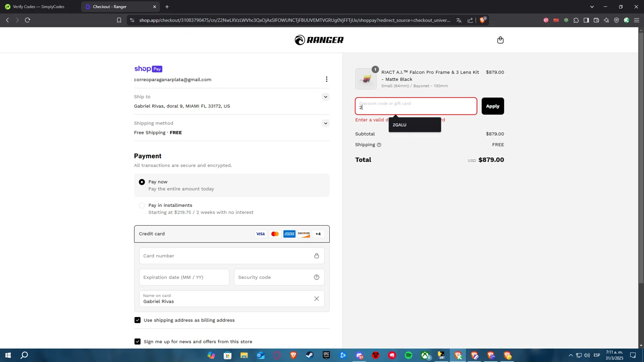Click the browser address bar URL
The width and height of the screenshot is (644, 362).
coord(295,20)
